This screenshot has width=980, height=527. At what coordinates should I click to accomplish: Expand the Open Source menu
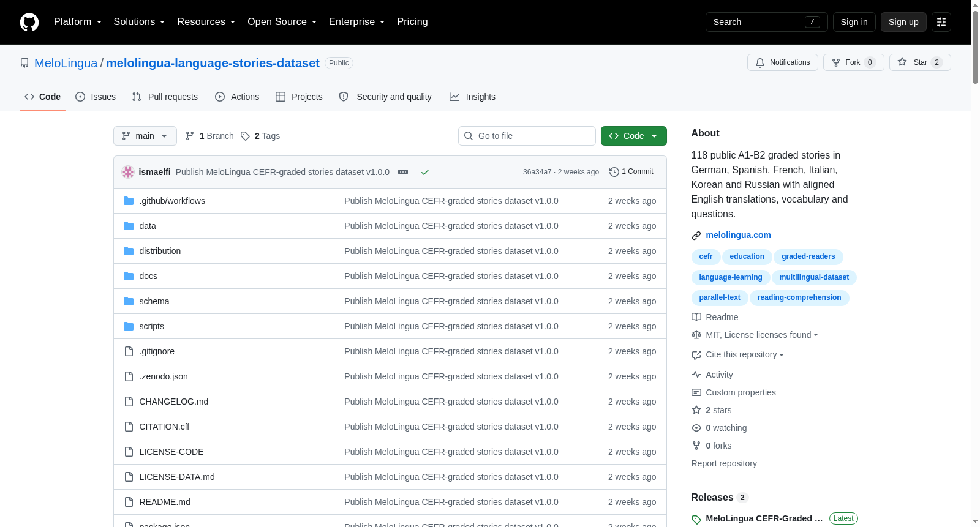[282, 22]
